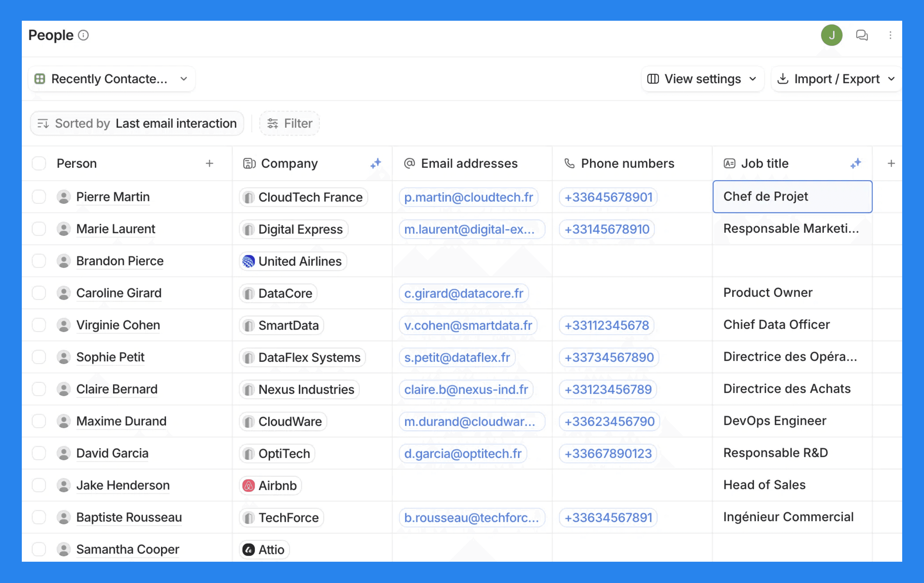
Task: Click the DataCore building icon
Action: pos(248,294)
